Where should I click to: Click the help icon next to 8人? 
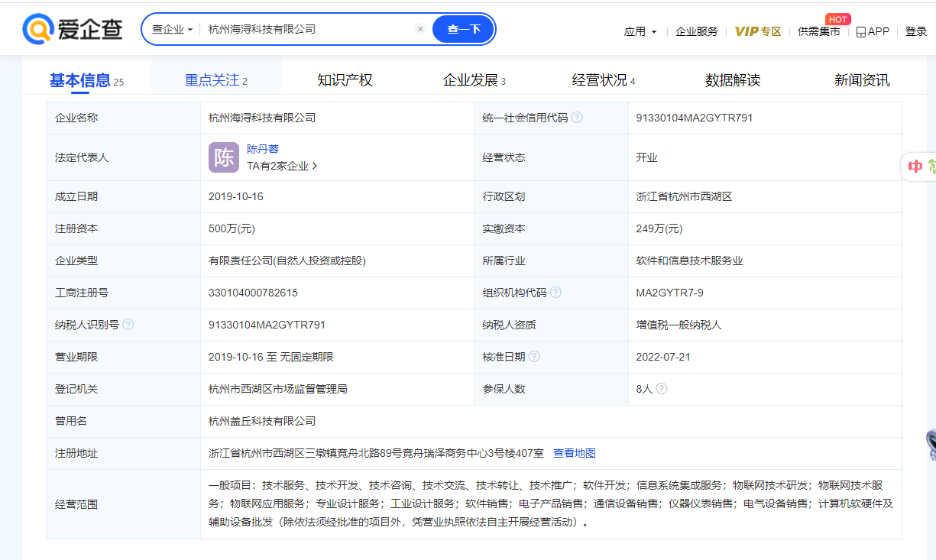pyautogui.click(x=662, y=389)
